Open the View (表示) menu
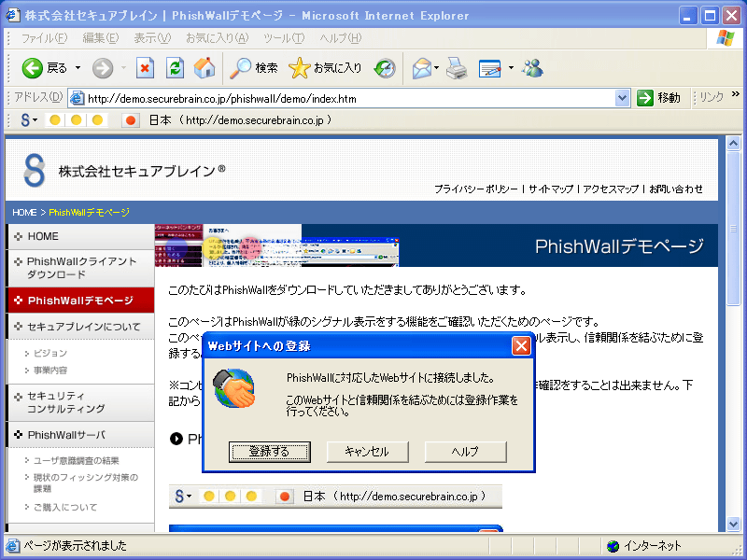 pyautogui.click(x=152, y=38)
